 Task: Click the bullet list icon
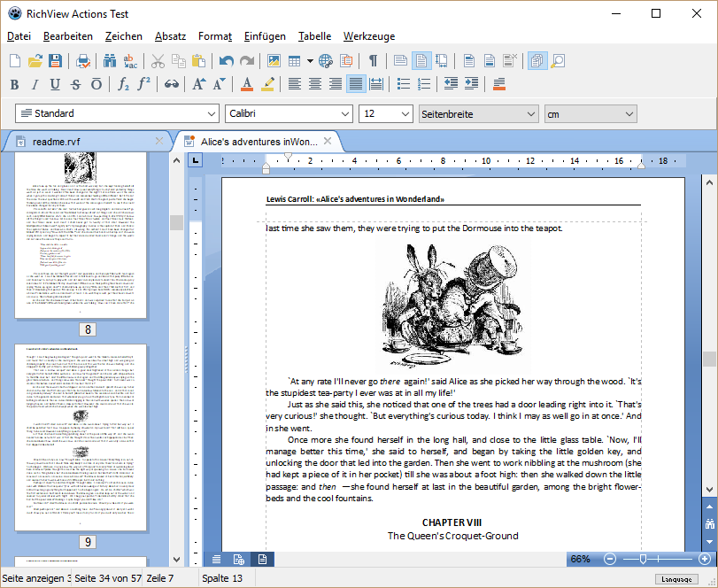coord(404,84)
